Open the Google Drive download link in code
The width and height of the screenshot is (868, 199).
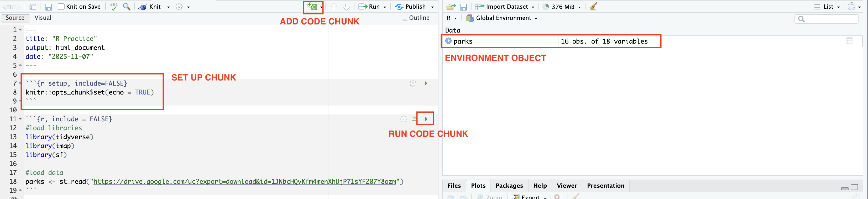tap(245, 181)
